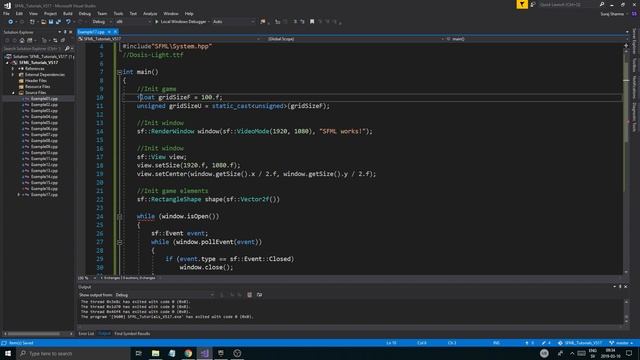Select Example05.cpp in Solution Explorer

click(x=44, y=122)
